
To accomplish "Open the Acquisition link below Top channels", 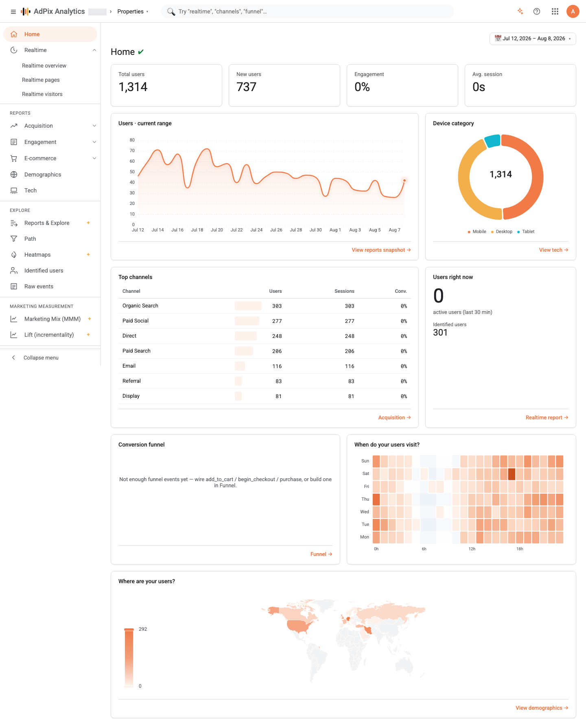I will point(394,418).
